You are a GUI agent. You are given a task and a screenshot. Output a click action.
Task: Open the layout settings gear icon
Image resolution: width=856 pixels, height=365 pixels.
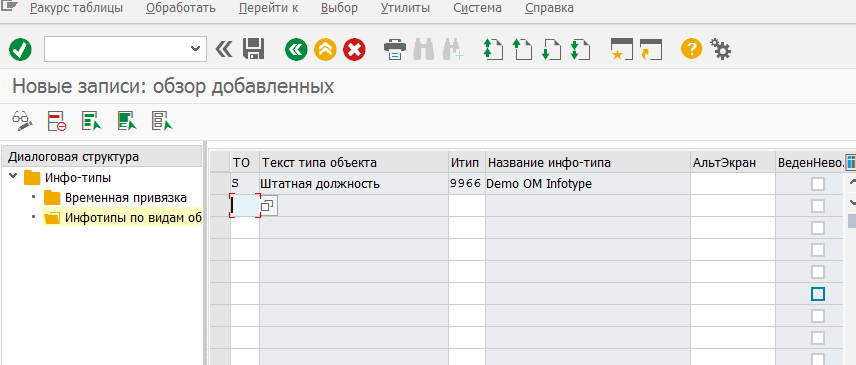click(x=720, y=49)
